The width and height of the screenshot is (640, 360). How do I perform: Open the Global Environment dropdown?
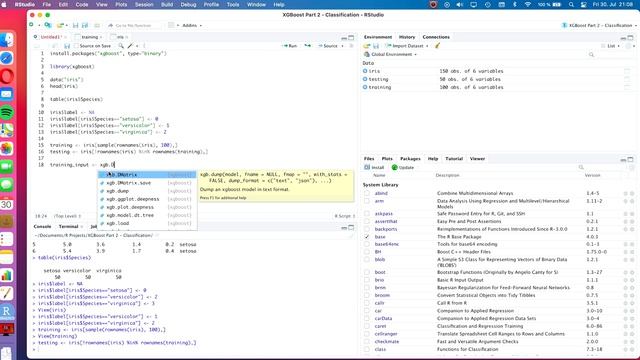[391, 54]
